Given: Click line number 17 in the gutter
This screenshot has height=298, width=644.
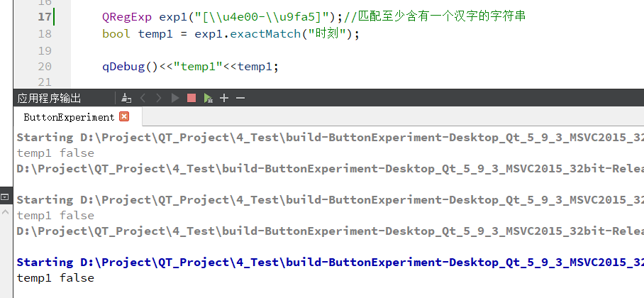Looking at the screenshot, I should (44, 16).
